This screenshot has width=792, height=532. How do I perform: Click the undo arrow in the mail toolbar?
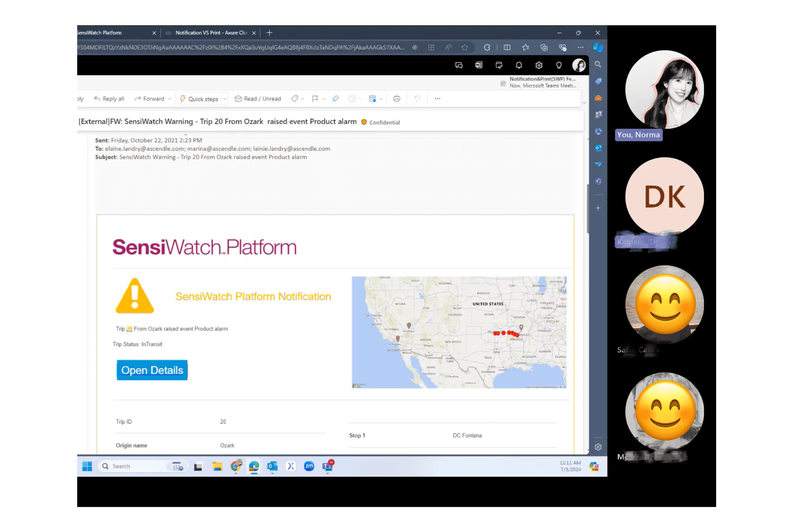coord(417,99)
